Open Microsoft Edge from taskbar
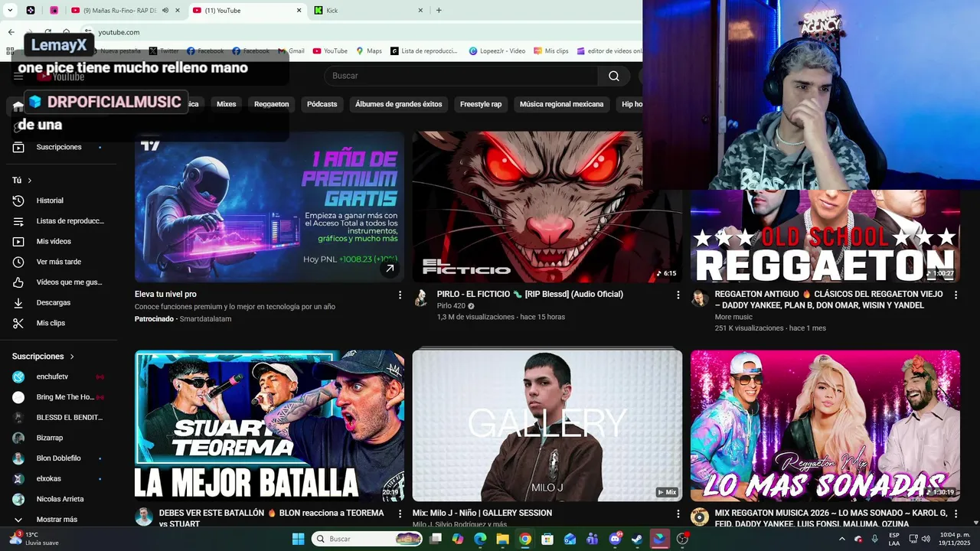Image resolution: width=980 pixels, height=551 pixels. point(480,539)
